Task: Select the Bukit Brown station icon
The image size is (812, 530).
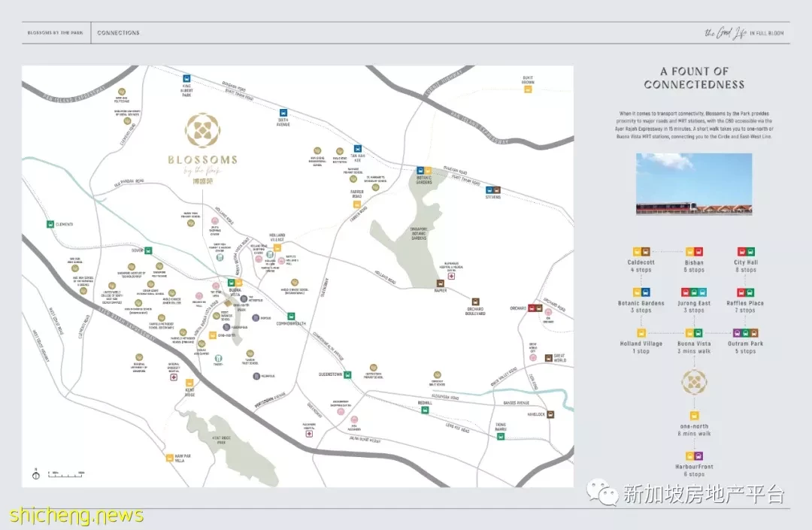Action: point(528,89)
